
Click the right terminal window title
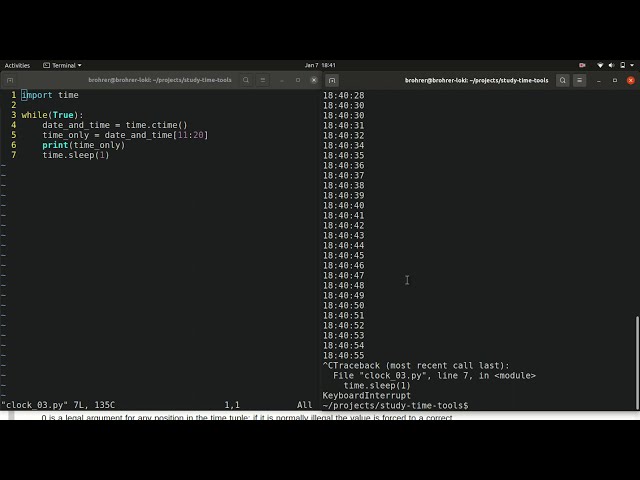click(476, 80)
